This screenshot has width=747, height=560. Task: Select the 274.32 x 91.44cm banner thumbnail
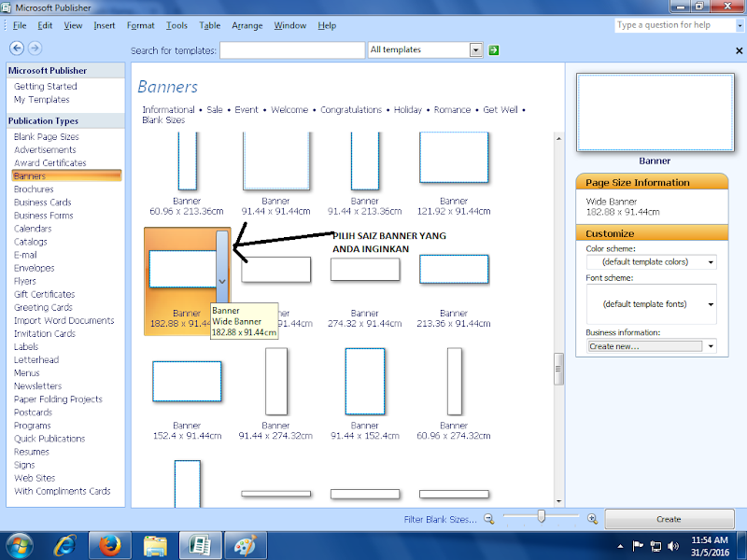click(x=365, y=270)
